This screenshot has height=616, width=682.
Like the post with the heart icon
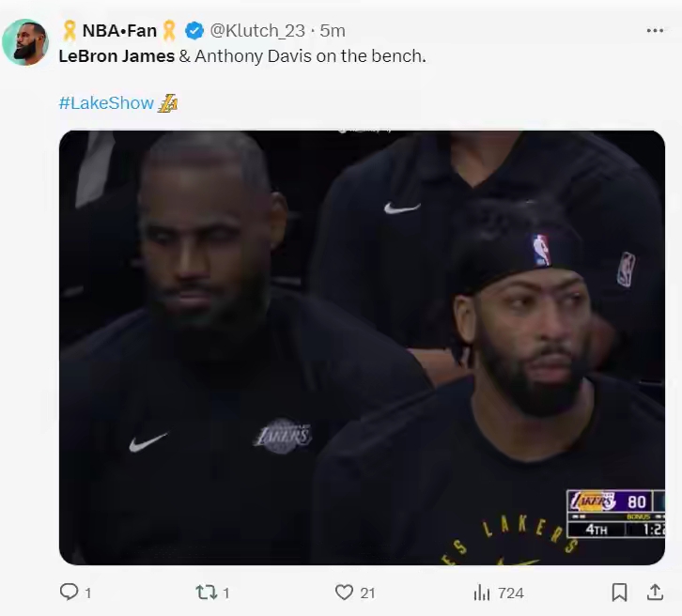pyautogui.click(x=344, y=593)
